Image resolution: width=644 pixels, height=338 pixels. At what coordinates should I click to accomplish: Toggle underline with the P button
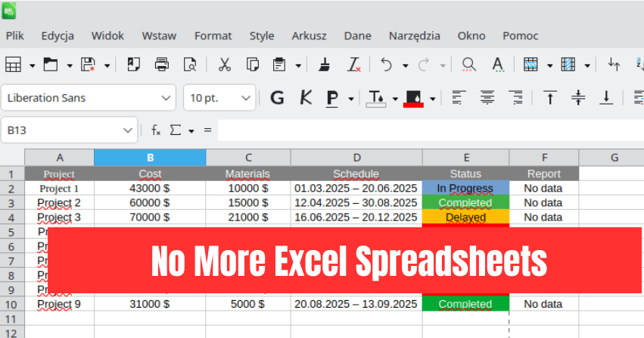(331, 98)
